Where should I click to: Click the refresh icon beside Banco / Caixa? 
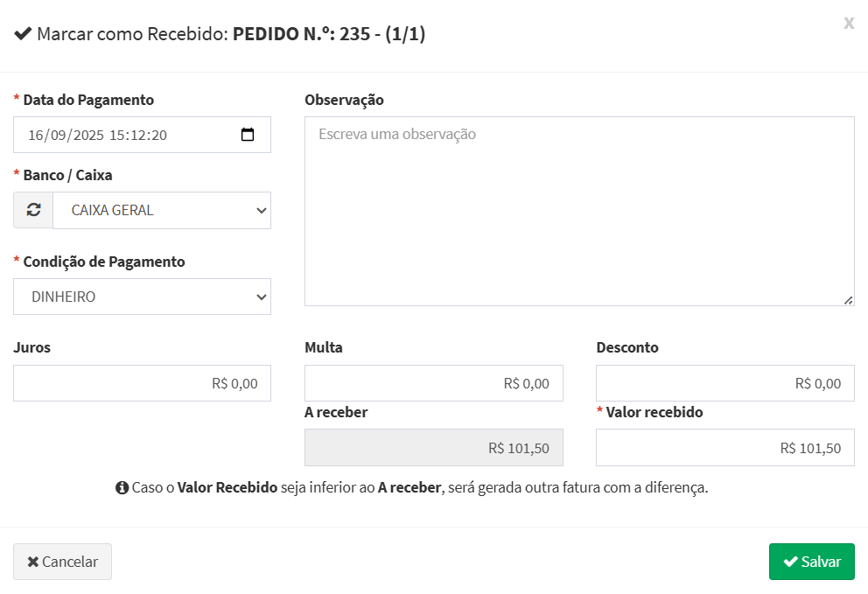33,210
